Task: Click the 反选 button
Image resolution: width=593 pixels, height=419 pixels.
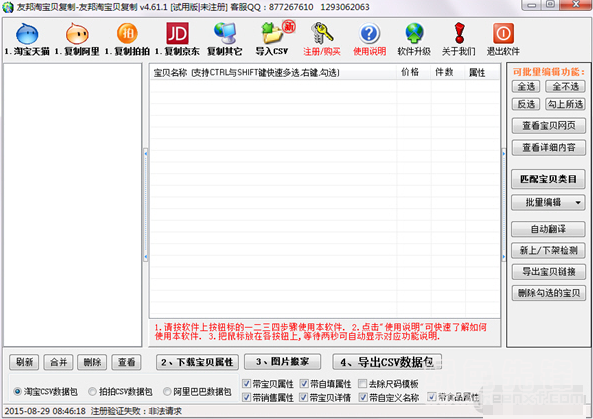Action: tap(526, 104)
